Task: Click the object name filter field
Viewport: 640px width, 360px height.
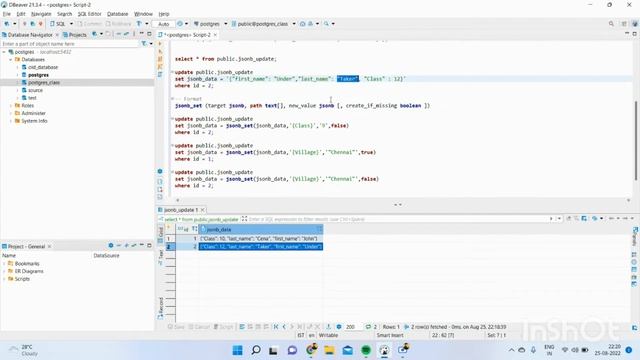Action: coord(69,44)
